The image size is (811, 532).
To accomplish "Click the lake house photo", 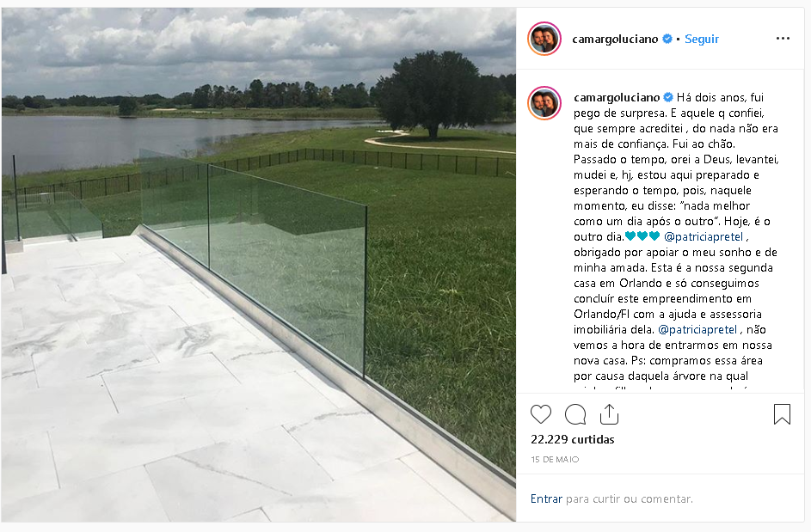I will coord(259,265).
